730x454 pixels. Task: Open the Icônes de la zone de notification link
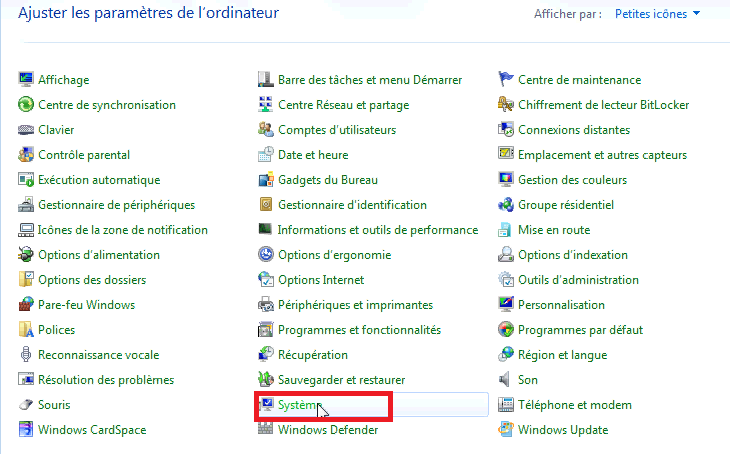(122, 230)
